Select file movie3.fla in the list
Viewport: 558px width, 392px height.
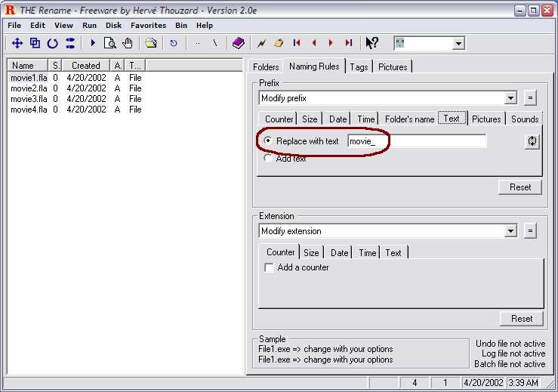click(x=29, y=99)
